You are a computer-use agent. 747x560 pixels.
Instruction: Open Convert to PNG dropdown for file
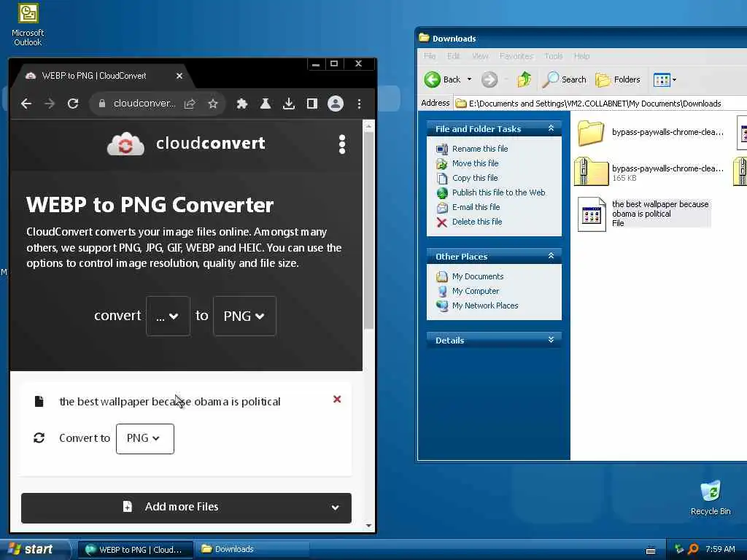click(145, 438)
